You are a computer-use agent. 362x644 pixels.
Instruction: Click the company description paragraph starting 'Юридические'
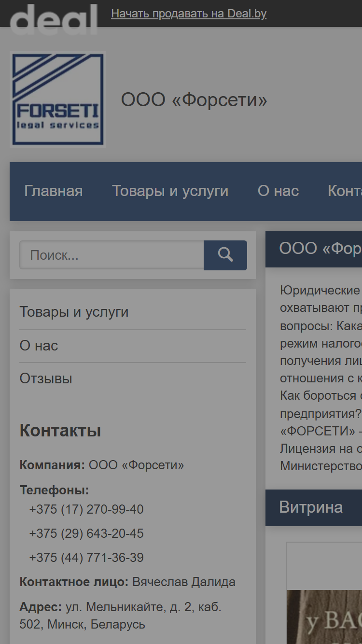pos(321,378)
